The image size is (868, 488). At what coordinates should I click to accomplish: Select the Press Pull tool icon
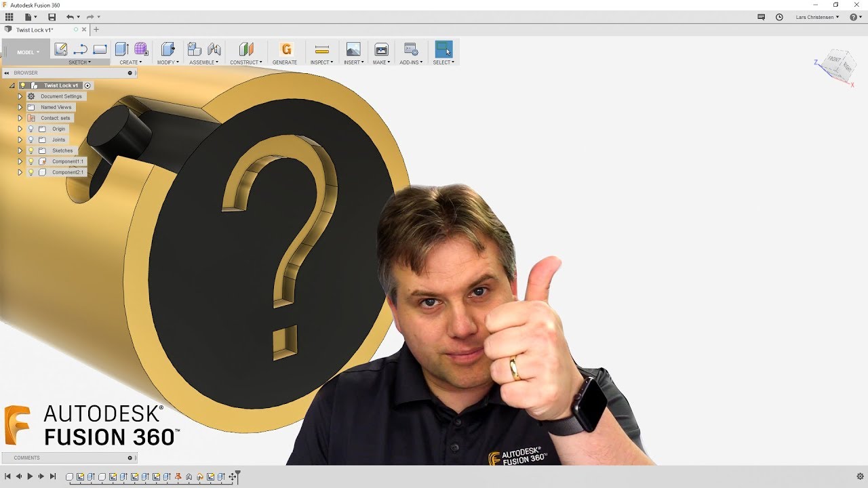(x=167, y=49)
